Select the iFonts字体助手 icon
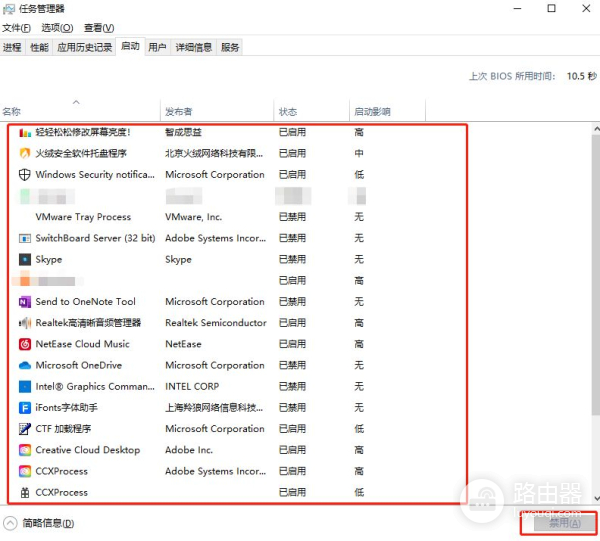 (x=25, y=408)
